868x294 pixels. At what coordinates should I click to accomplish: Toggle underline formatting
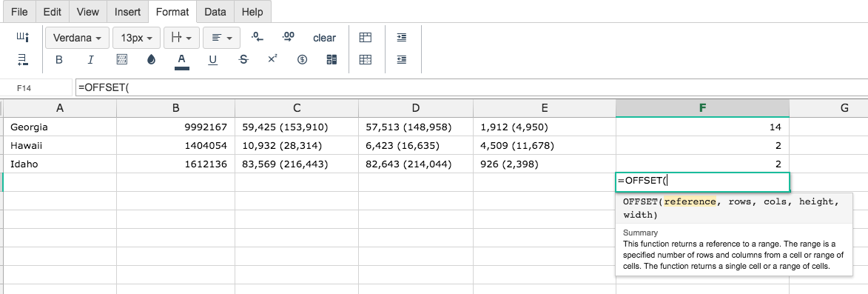click(x=212, y=60)
